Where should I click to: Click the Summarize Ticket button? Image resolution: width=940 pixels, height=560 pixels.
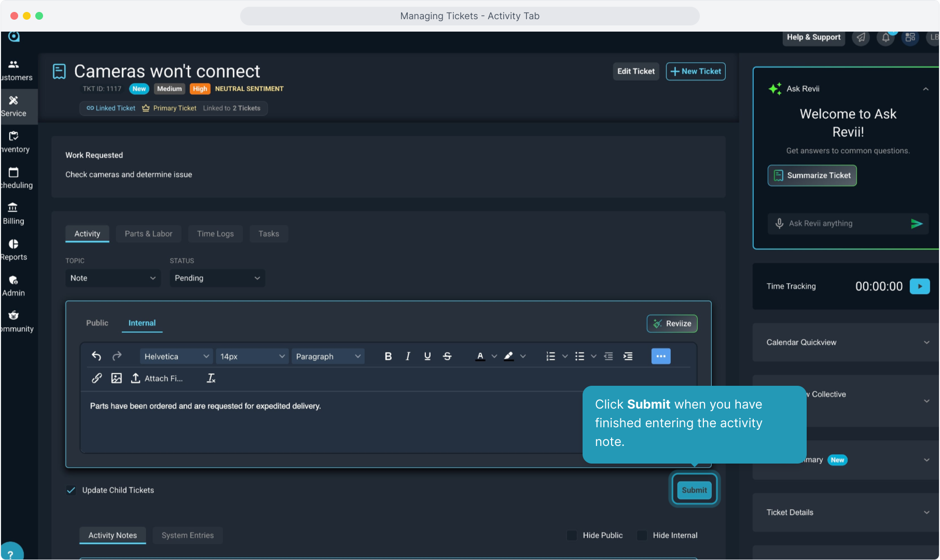coord(812,175)
